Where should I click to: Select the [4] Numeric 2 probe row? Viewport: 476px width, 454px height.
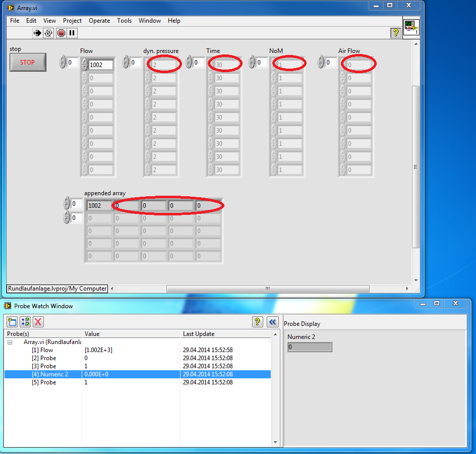[x=138, y=374]
